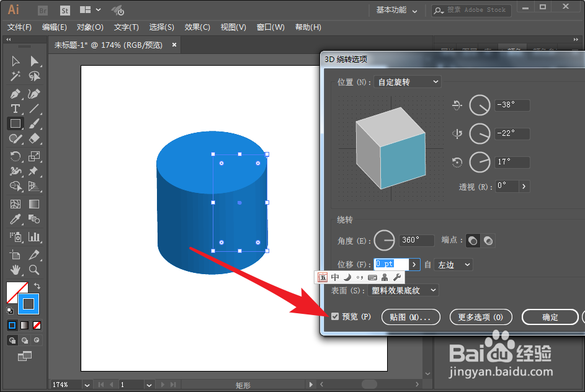The height and width of the screenshot is (392, 585).
Task: Enable Draw Normal mode
Action: tap(12, 340)
